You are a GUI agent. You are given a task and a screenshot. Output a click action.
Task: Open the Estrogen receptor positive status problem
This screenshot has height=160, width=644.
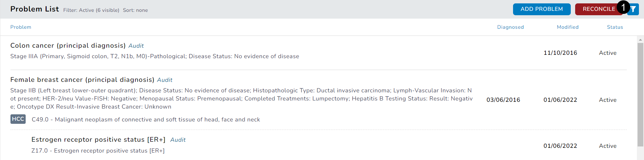point(98,140)
